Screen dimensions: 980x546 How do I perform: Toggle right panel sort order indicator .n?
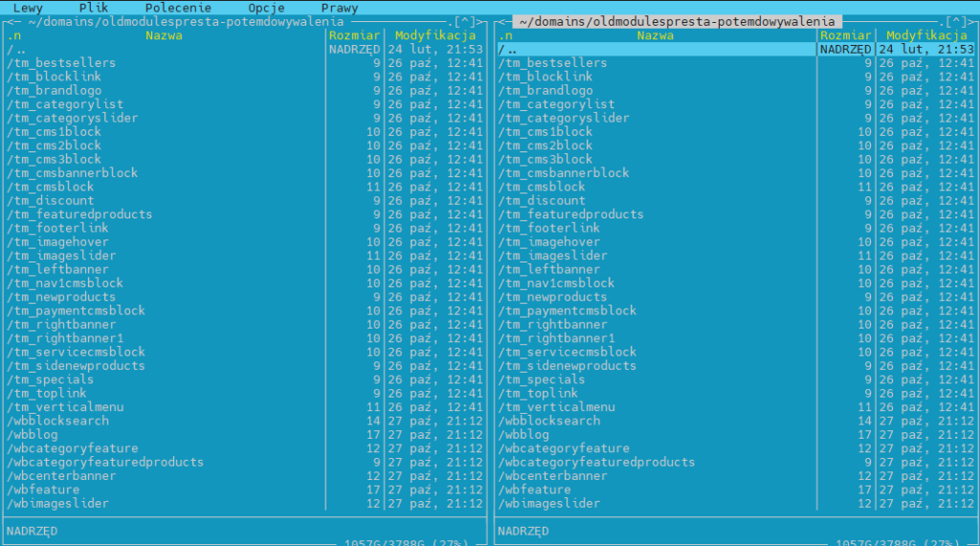[x=505, y=35]
